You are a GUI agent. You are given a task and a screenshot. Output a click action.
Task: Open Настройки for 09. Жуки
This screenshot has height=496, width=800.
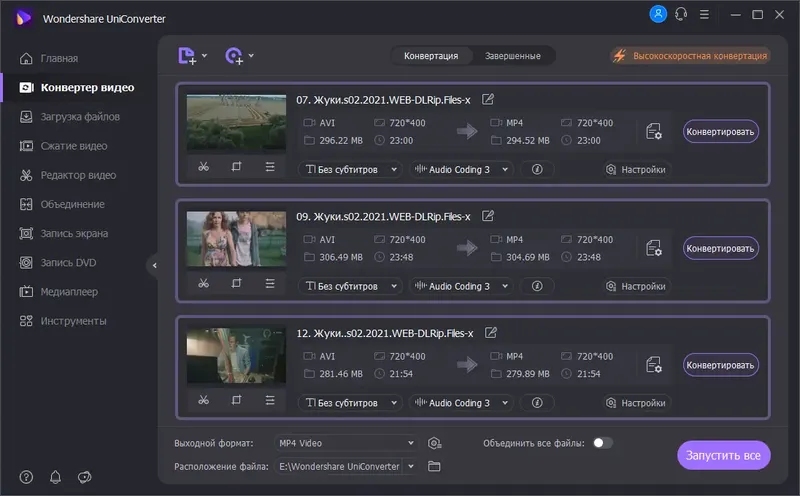pos(636,286)
